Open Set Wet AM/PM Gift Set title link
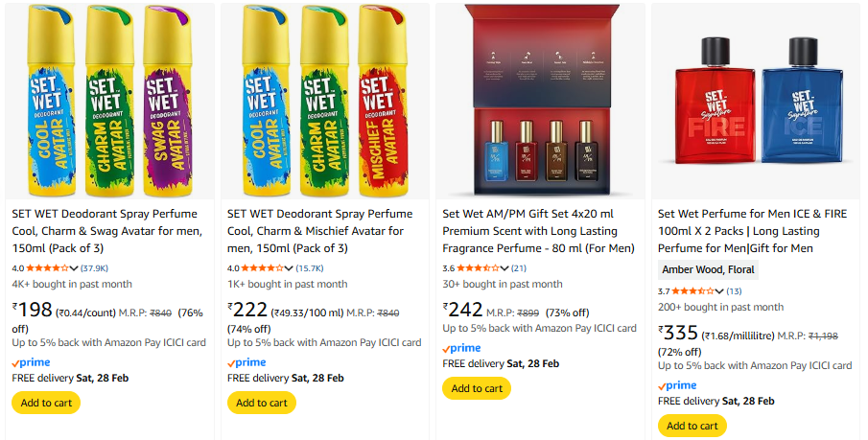Viewport: 868px width, 440px height. [538, 231]
